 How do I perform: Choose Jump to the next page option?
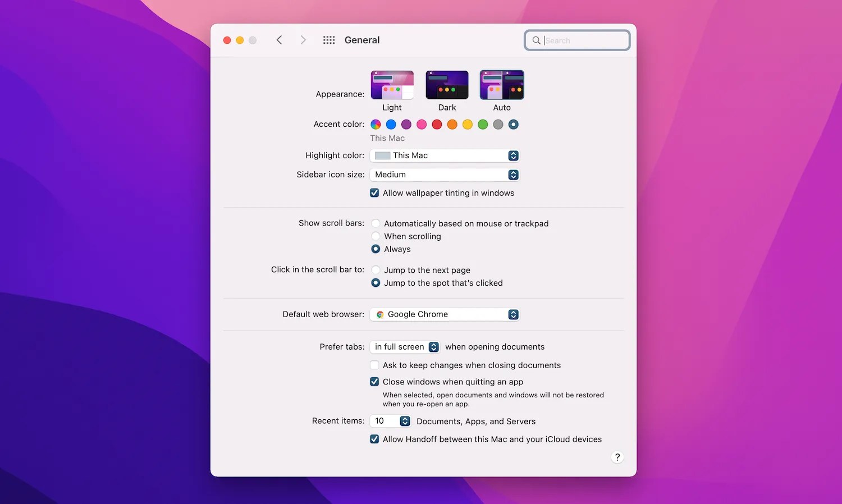(x=376, y=270)
